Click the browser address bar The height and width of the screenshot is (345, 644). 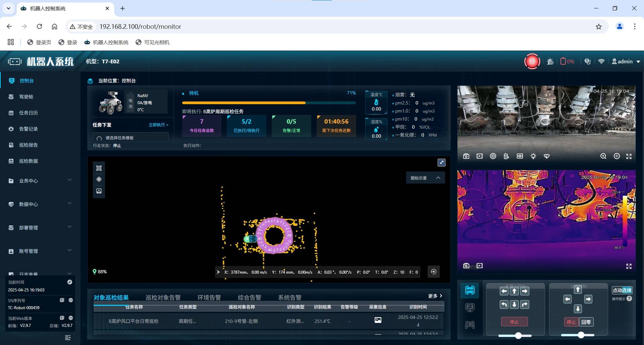point(337,26)
